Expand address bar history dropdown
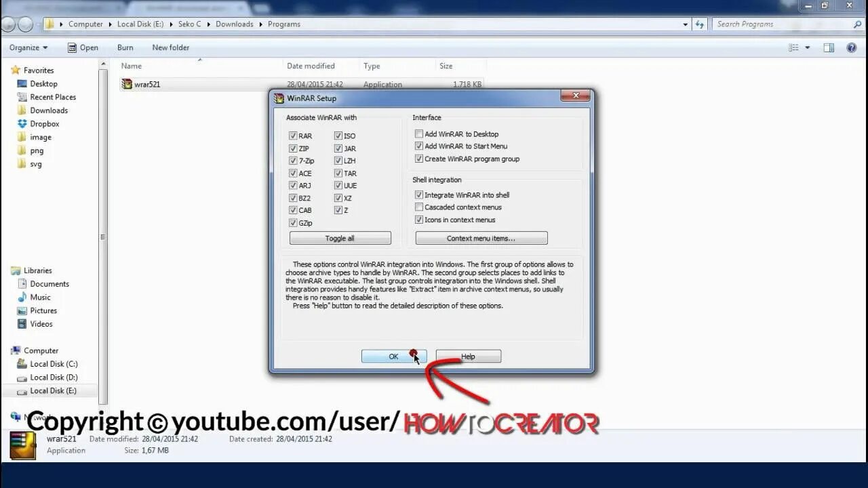The width and height of the screenshot is (868, 488). (686, 24)
